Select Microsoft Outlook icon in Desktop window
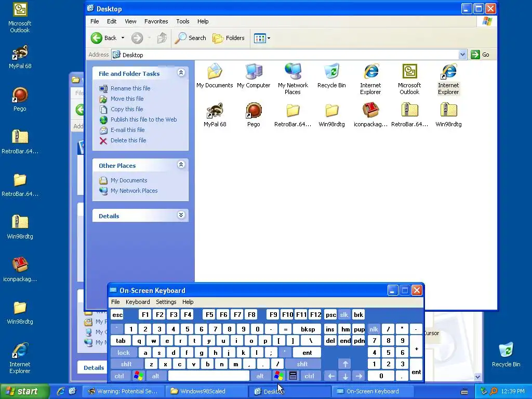532x399 pixels. pyautogui.click(x=409, y=72)
